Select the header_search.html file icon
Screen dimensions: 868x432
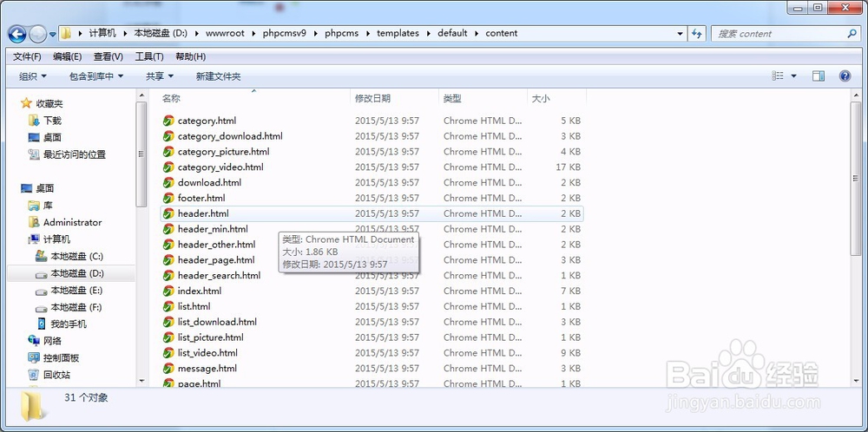[x=168, y=276]
